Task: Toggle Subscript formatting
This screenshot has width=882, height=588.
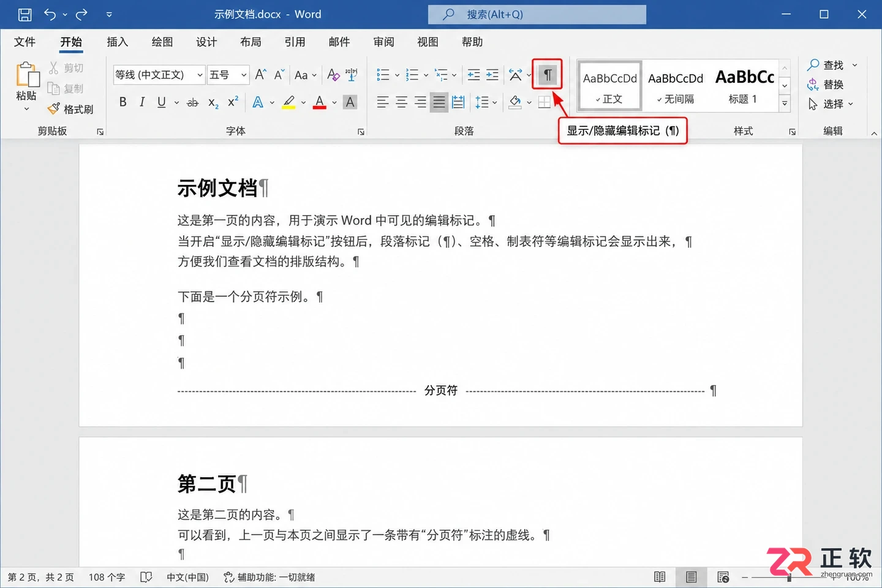Action: [x=213, y=103]
